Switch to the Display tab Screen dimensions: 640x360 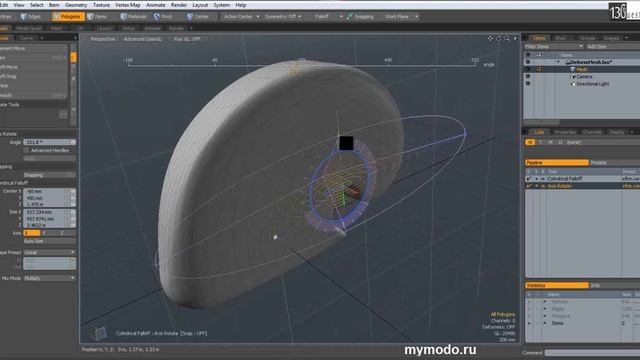616,132
